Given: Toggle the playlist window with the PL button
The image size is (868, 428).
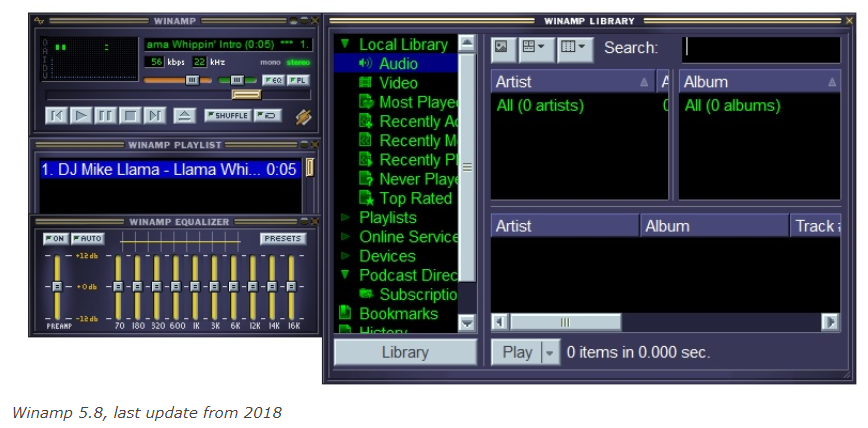Looking at the screenshot, I should coord(299,79).
